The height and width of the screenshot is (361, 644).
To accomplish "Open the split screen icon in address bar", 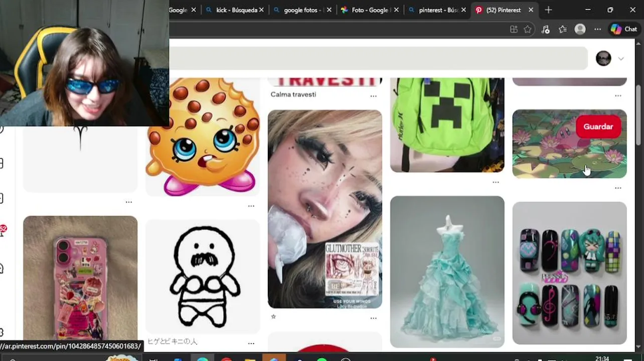I will pos(514,30).
